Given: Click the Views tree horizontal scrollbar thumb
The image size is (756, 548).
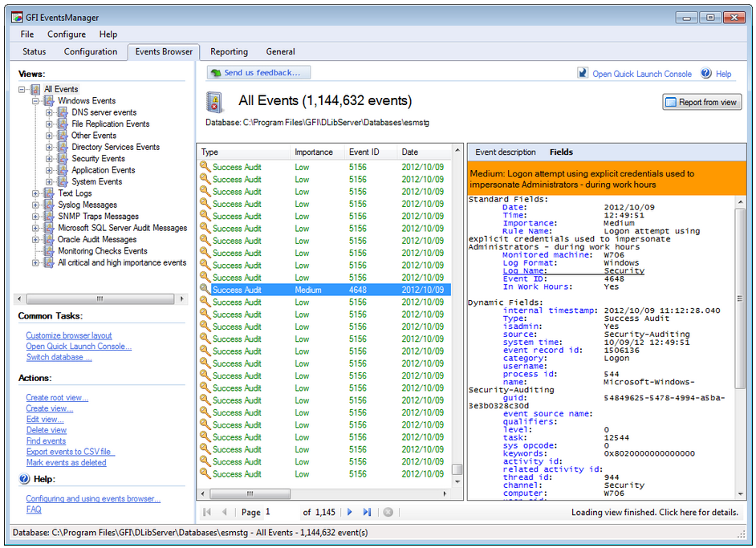Looking at the screenshot, I should (100, 298).
